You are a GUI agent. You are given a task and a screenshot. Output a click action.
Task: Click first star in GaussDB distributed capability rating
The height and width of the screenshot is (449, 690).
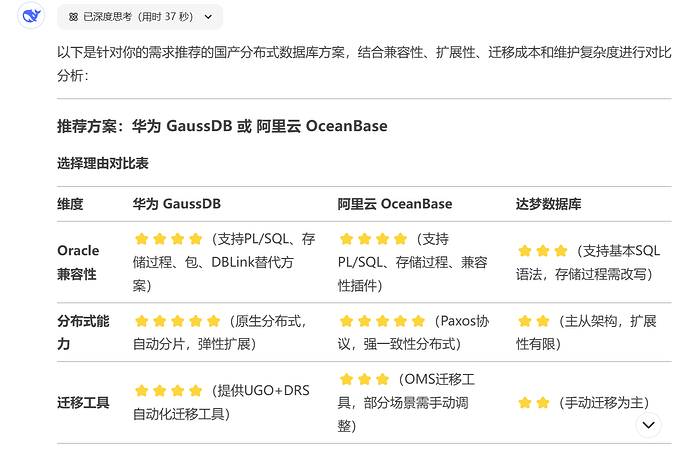(141, 321)
